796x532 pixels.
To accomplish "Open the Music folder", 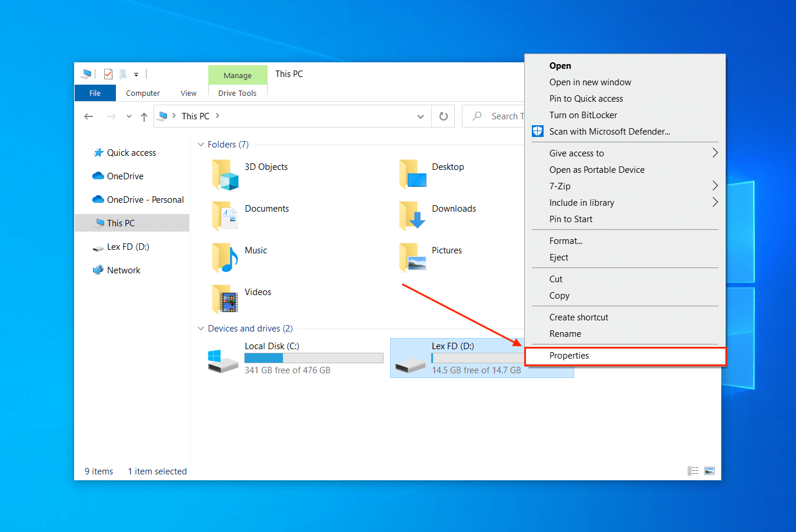I will [x=256, y=250].
